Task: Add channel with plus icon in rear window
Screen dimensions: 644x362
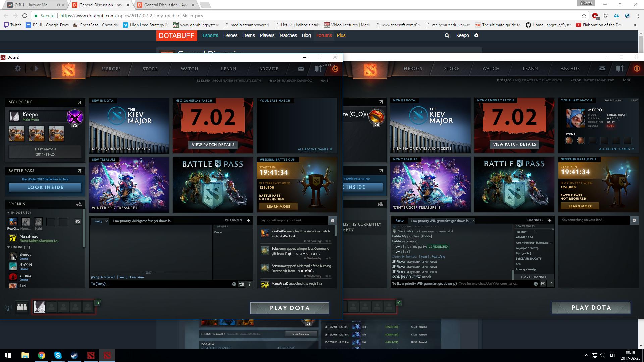Action: point(550,220)
